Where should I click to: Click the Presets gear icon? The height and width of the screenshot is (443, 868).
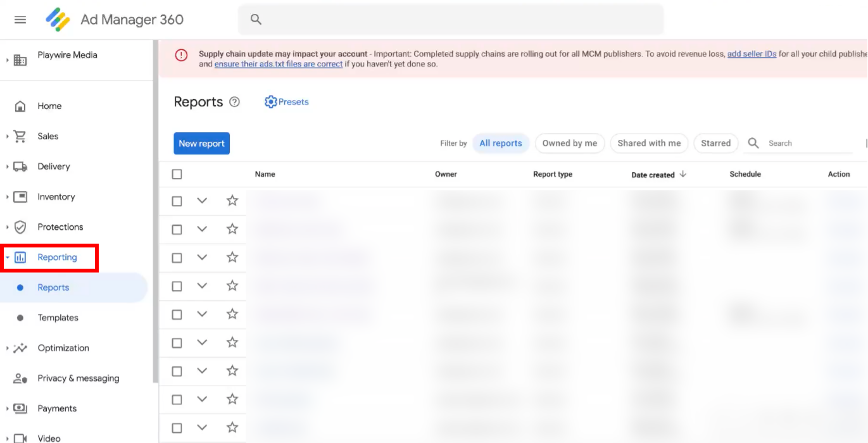[271, 102]
